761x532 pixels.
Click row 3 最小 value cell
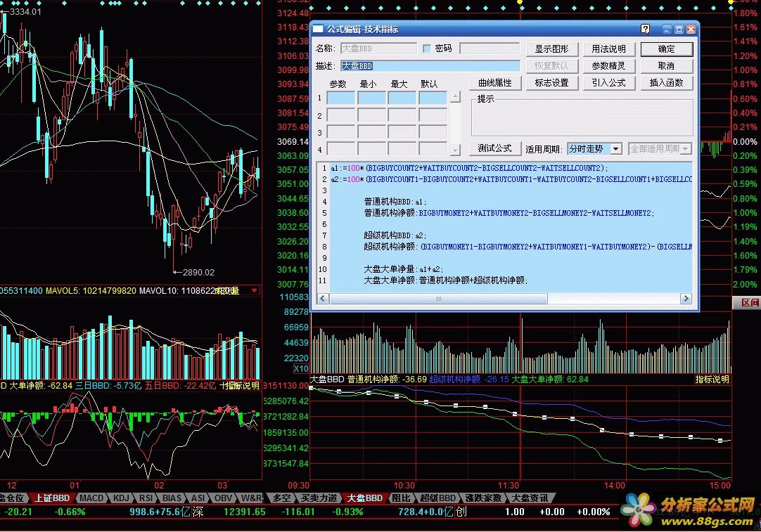tap(372, 132)
